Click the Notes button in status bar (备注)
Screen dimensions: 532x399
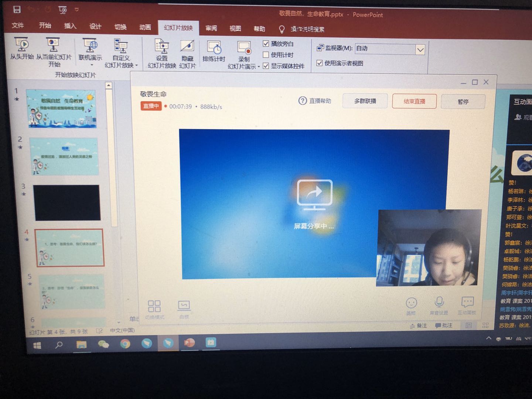pos(419,325)
